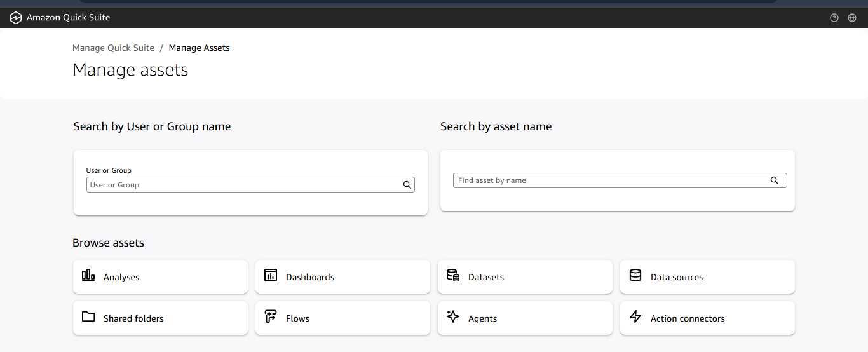
Task: Click the Dashboards icon
Action: [271, 276]
